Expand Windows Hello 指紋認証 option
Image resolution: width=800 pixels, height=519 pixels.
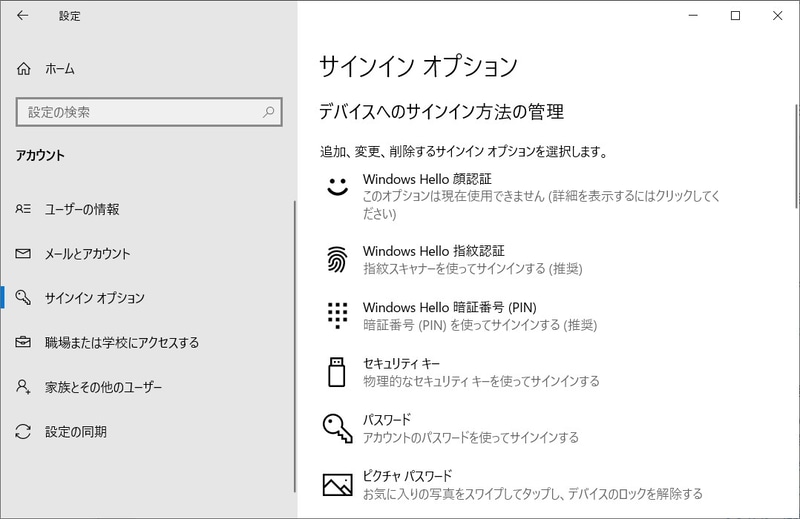click(523, 259)
